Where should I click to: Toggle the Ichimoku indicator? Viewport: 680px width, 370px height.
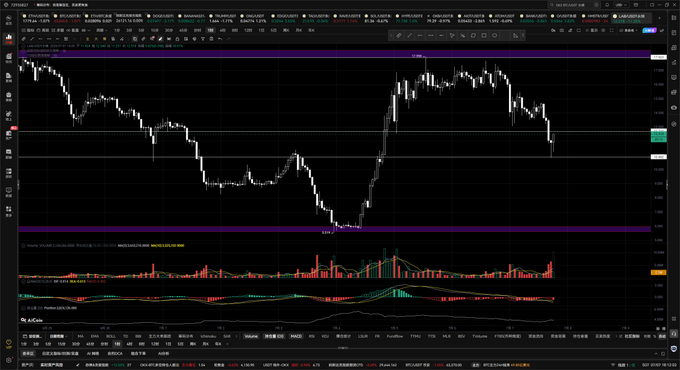(x=208, y=336)
